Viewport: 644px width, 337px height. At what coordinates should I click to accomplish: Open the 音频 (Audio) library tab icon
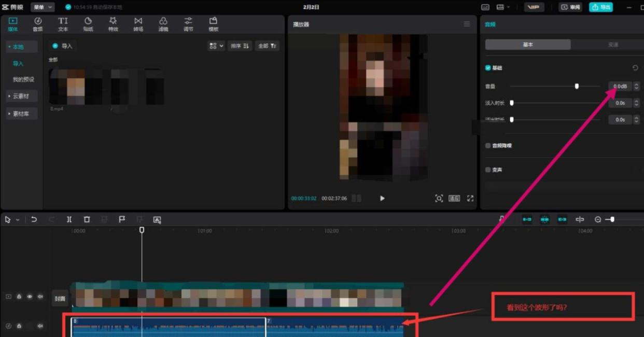38,24
